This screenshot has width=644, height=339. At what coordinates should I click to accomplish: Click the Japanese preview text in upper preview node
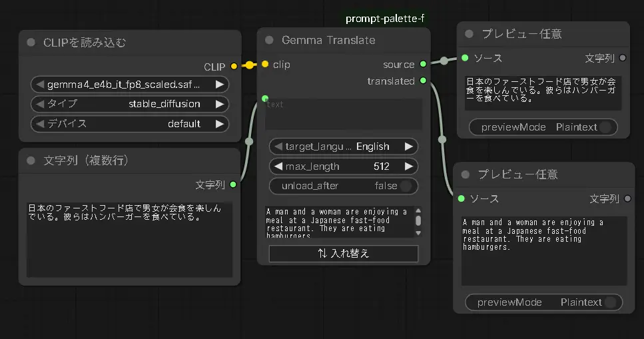(543, 93)
